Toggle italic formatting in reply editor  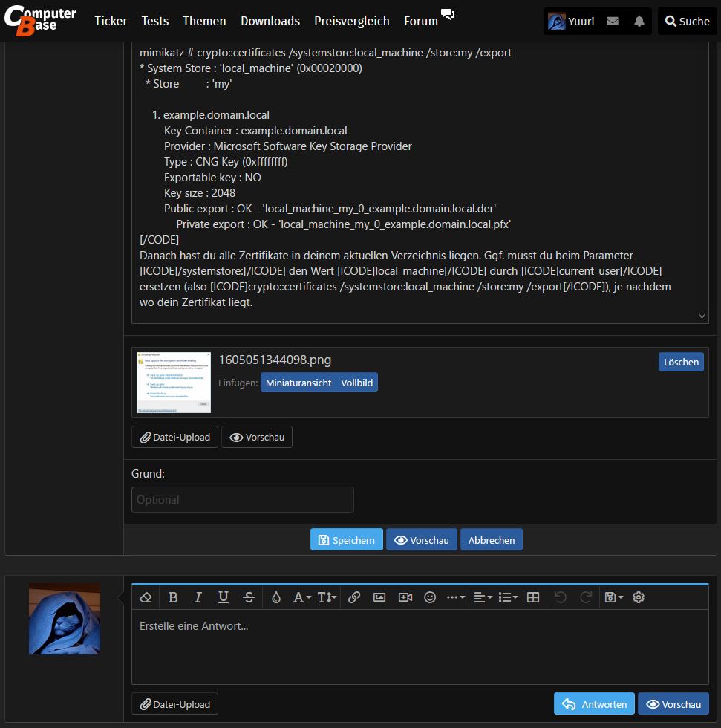(x=198, y=597)
